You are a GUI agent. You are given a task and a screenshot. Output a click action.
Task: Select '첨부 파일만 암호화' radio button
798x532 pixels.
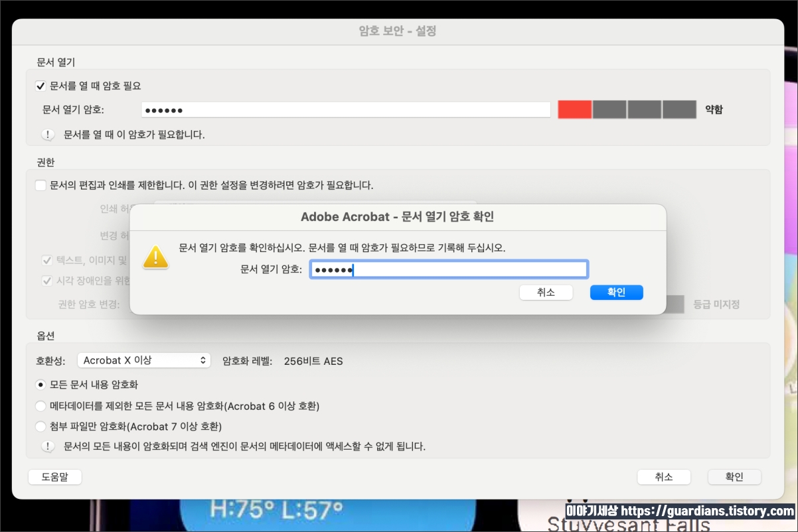tap(40, 426)
